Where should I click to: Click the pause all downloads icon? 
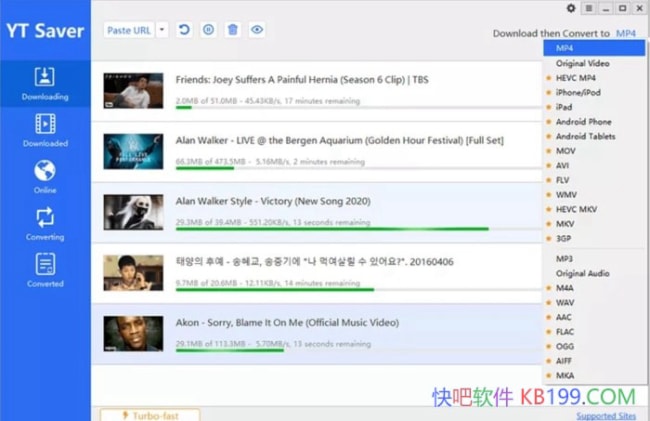[208, 30]
